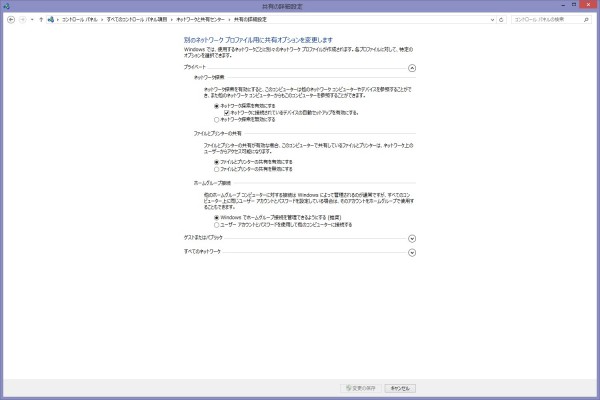
Task: Click the Up one level arrow
Action: pyautogui.click(x=41, y=19)
